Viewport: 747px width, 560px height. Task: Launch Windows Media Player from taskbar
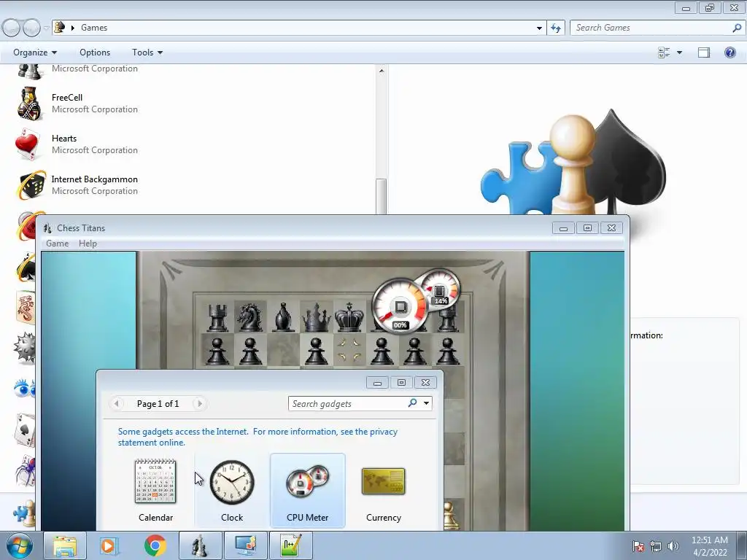click(x=109, y=545)
